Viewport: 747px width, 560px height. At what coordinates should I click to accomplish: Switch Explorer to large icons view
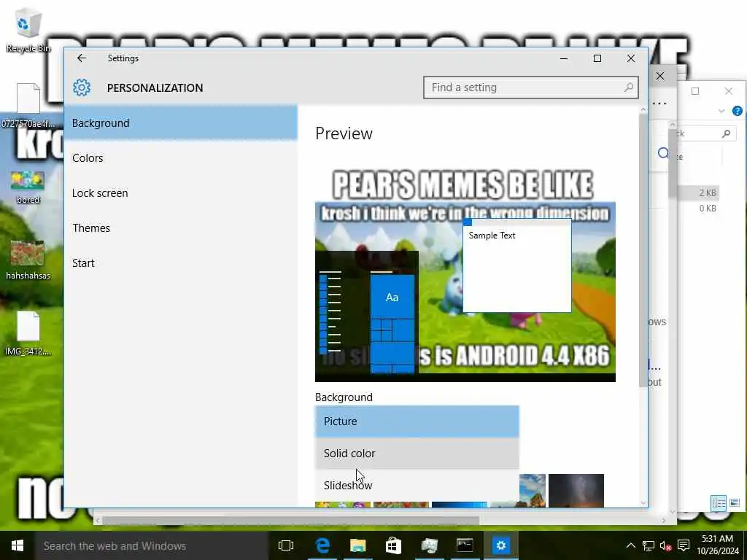coord(734,503)
